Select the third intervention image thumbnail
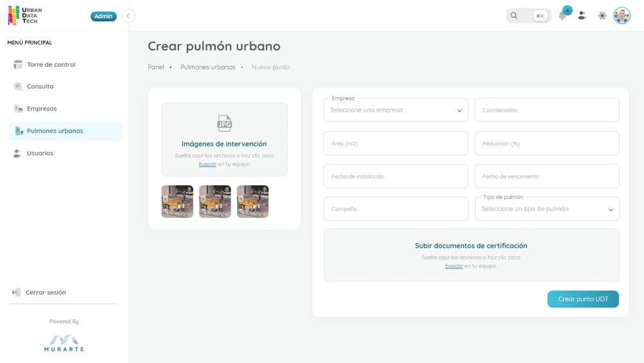The image size is (644, 363). pos(252,201)
